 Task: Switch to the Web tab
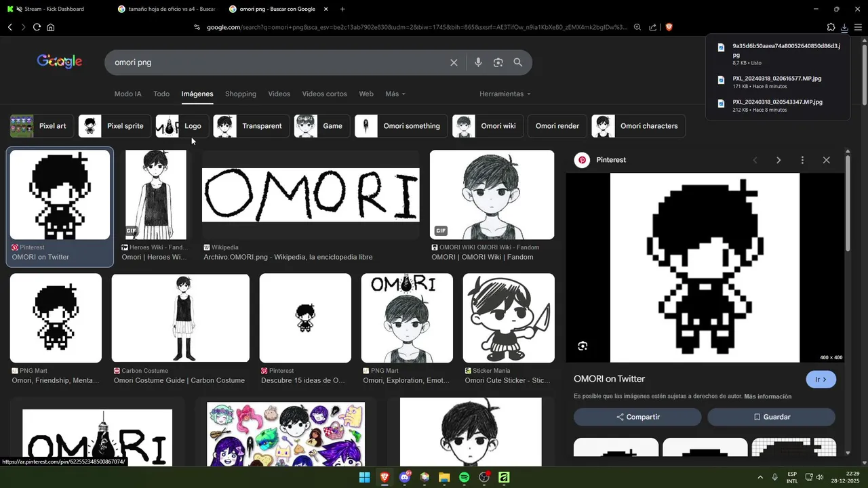click(366, 94)
